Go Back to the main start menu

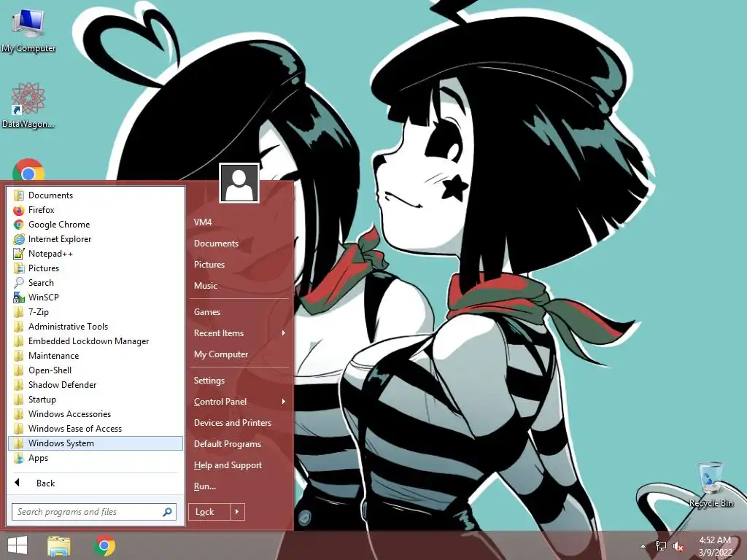click(x=96, y=483)
